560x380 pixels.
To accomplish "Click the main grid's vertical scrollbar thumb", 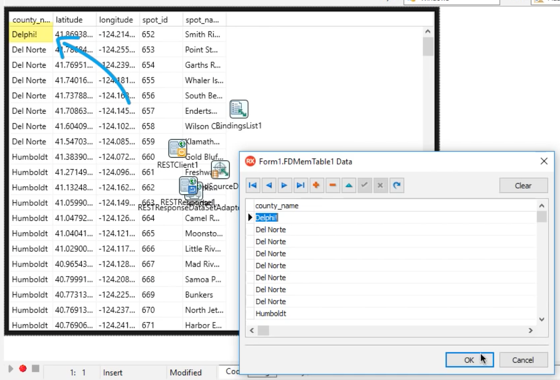I will [428, 47].
